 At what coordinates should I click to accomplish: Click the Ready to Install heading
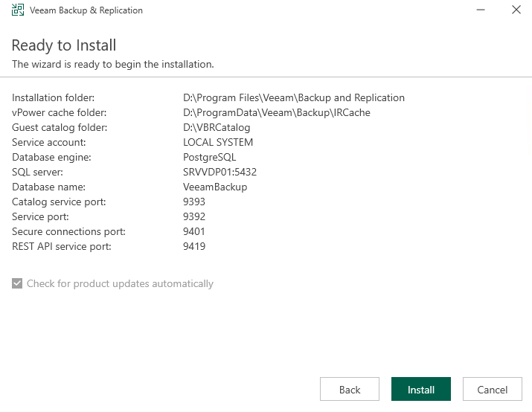(64, 45)
